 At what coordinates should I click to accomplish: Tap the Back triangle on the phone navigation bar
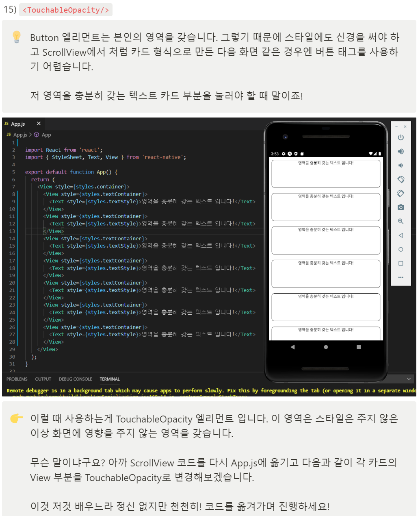(x=292, y=347)
